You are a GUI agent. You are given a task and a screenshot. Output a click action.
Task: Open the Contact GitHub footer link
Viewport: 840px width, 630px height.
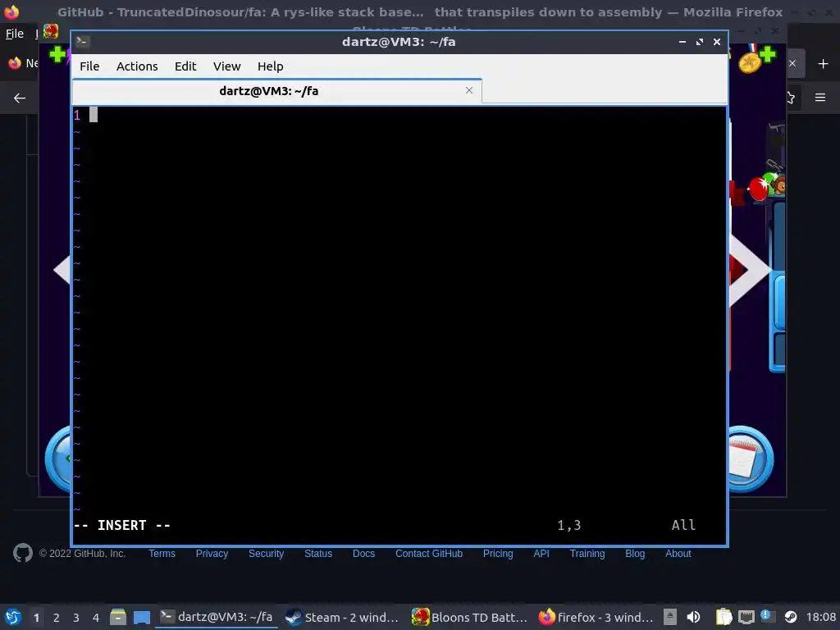(x=428, y=554)
